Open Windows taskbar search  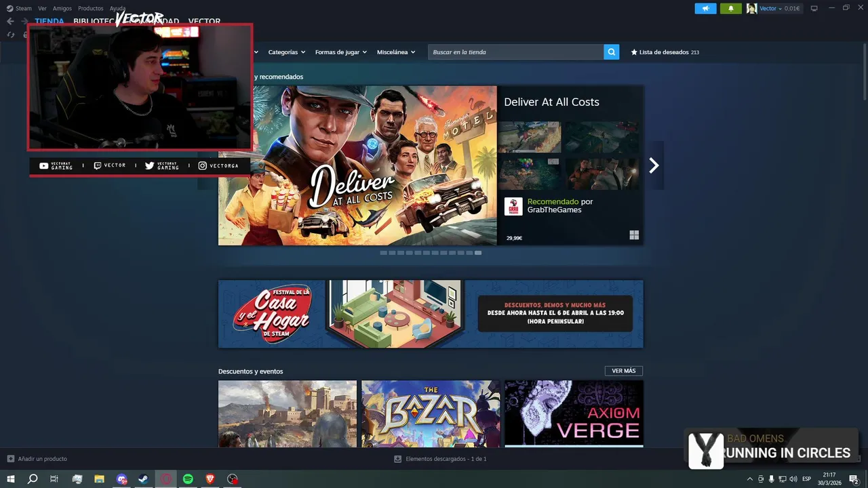point(33,479)
